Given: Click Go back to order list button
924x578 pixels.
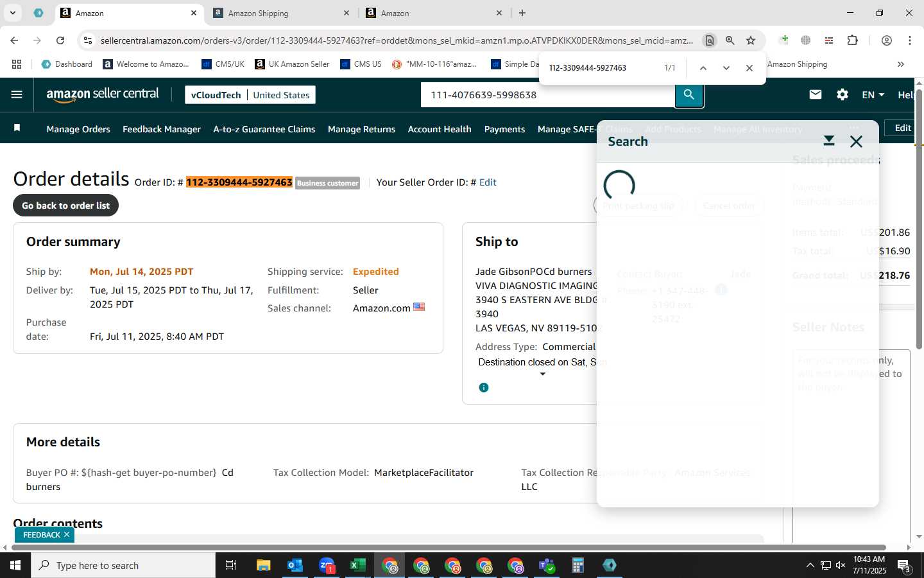Looking at the screenshot, I should coord(66,206).
